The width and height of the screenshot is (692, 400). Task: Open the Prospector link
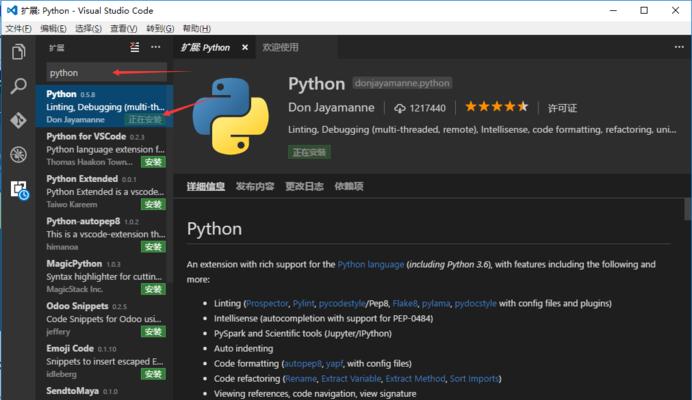click(x=267, y=303)
